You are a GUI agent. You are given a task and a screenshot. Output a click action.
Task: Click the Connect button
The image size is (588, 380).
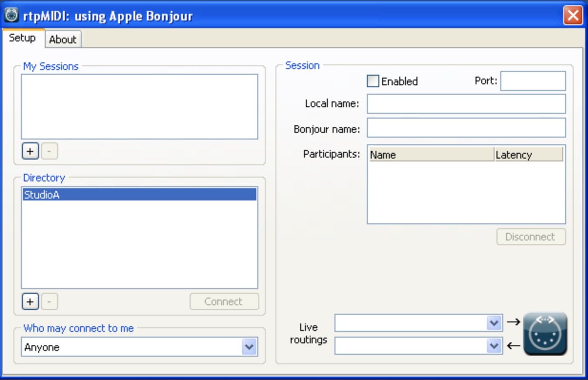coord(224,301)
